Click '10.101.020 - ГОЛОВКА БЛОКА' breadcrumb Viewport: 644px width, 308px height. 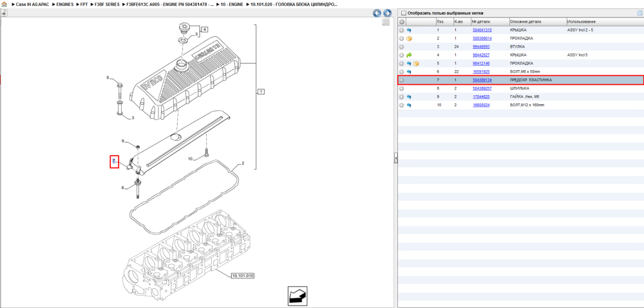(x=294, y=4)
